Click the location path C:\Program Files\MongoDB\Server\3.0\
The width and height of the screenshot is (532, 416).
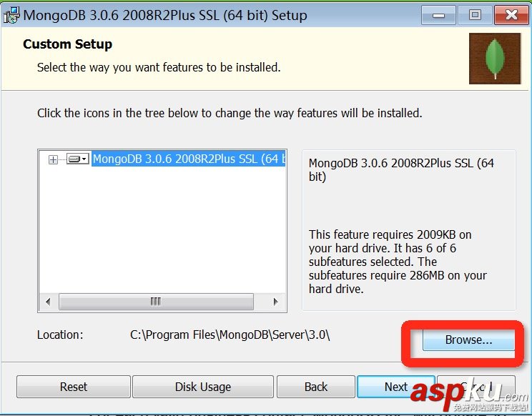(x=230, y=335)
